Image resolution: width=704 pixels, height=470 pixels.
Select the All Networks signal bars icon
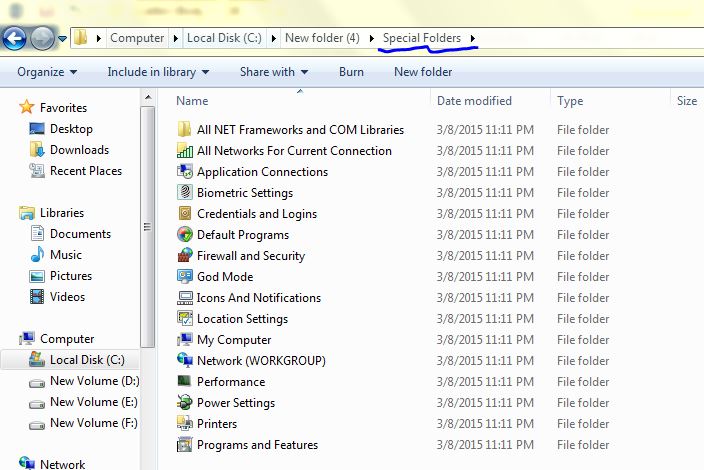click(184, 151)
